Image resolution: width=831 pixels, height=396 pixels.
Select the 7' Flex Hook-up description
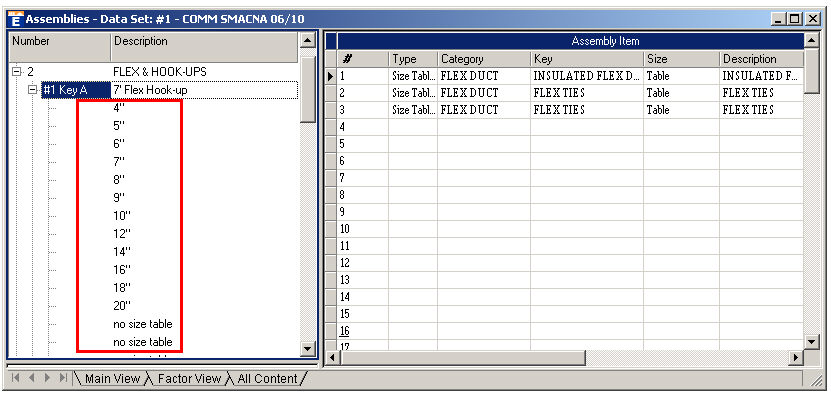[151, 90]
